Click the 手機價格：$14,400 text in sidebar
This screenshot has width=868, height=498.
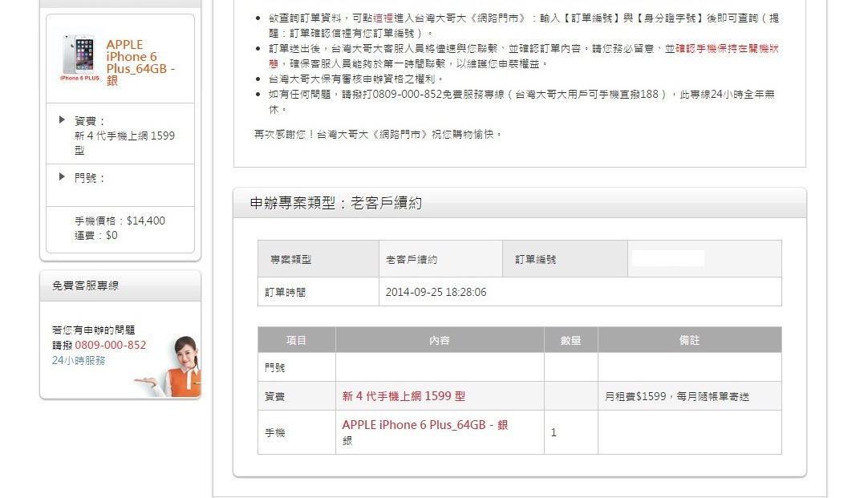tap(120, 221)
